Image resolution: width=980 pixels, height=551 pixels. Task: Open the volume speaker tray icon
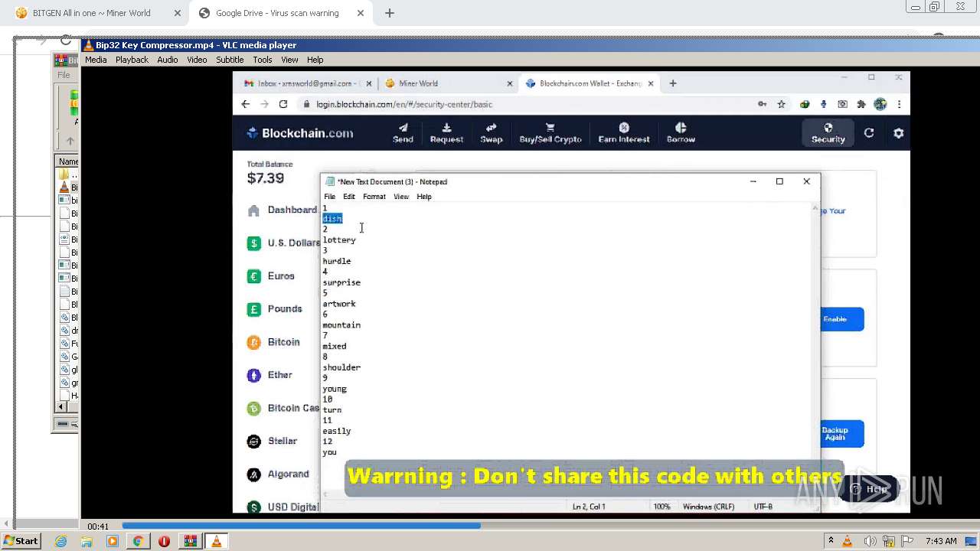pyautogui.click(x=871, y=541)
